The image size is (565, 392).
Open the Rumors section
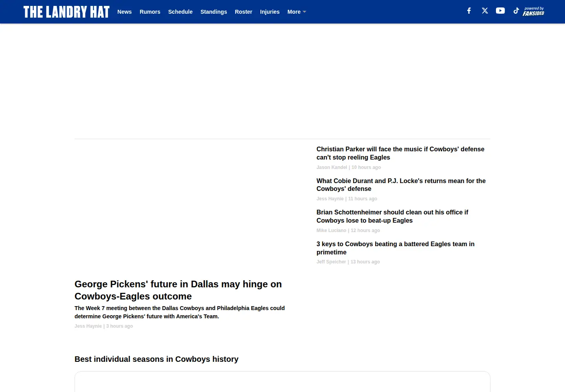tap(150, 12)
